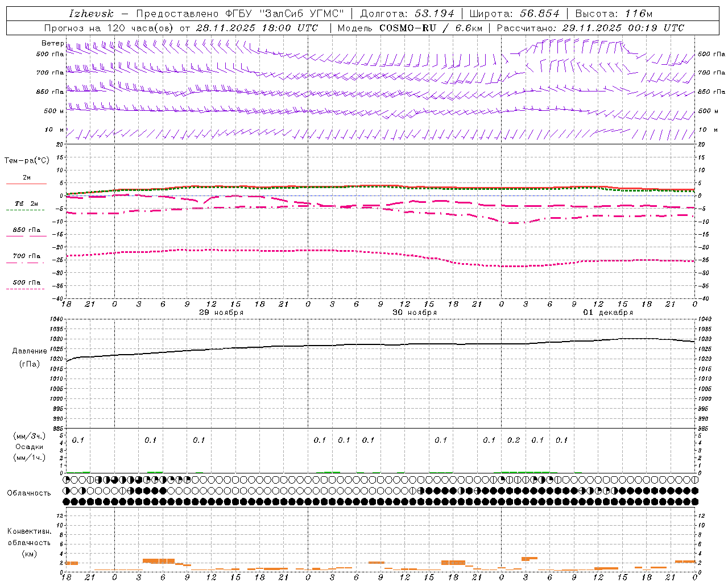
Task: Click the Izhevsk station name in the header
Action: (91, 14)
